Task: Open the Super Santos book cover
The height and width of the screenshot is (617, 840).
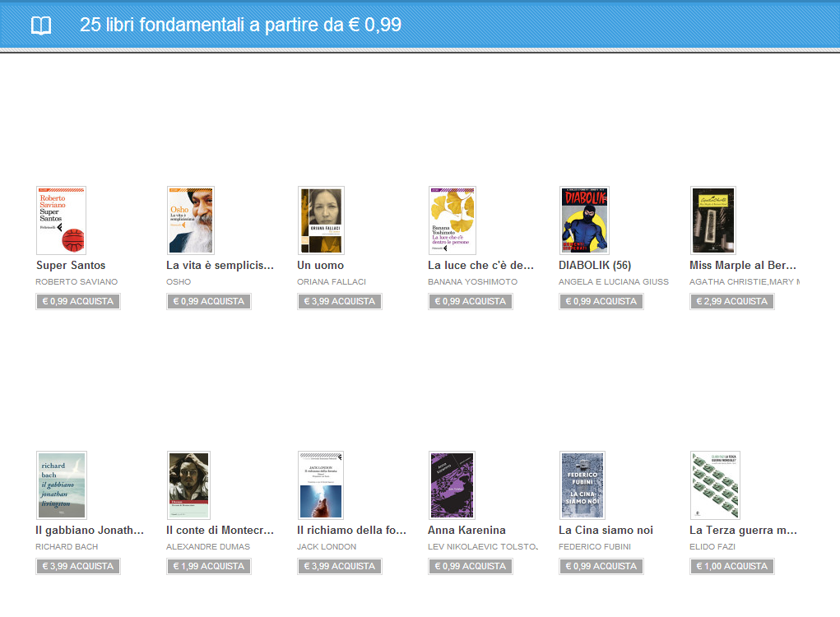Action: coord(61,220)
